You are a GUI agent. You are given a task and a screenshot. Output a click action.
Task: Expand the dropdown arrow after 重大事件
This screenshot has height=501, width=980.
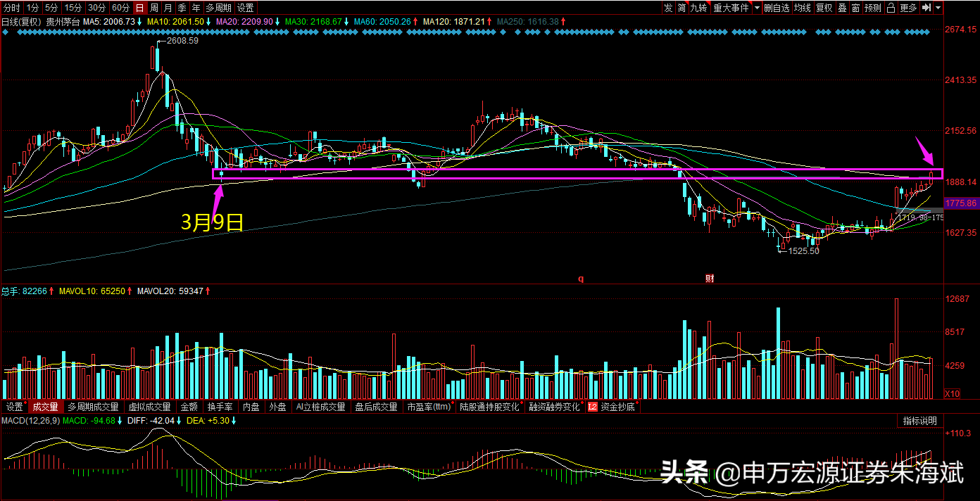coord(757,8)
